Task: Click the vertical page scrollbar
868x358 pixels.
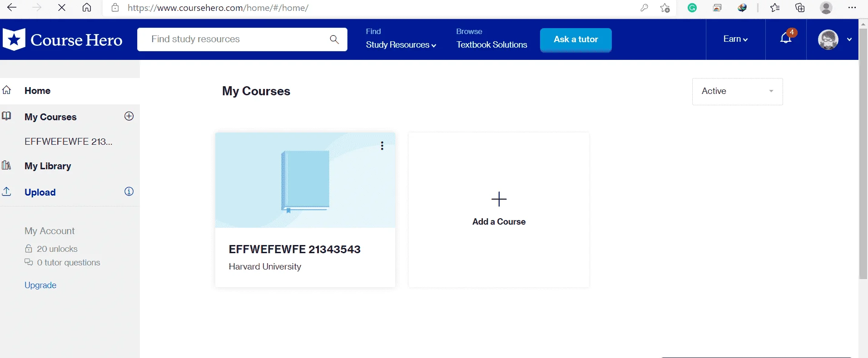Action: [x=863, y=154]
